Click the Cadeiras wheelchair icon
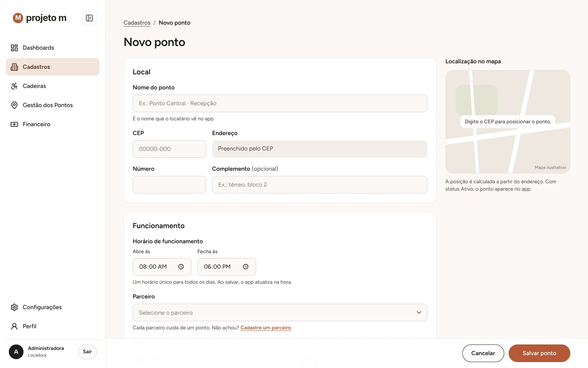 [14, 86]
